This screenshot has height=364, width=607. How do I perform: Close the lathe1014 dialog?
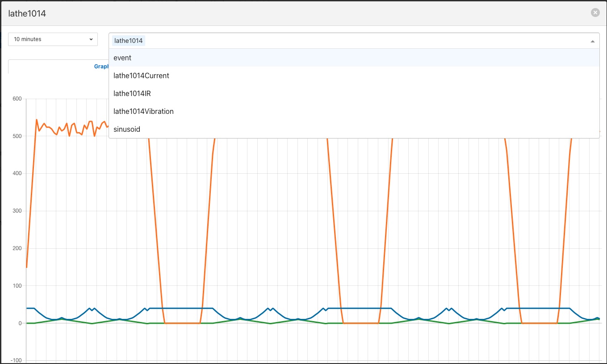tap(595, 13)
